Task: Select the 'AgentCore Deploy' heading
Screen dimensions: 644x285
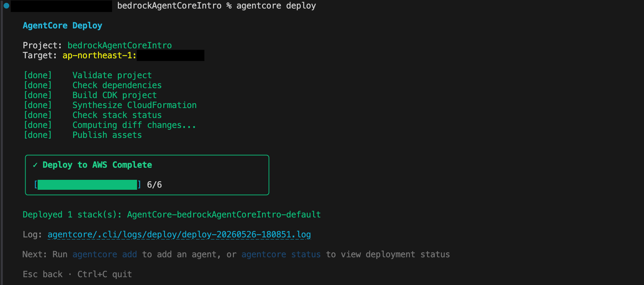Action: click(62, 26)
